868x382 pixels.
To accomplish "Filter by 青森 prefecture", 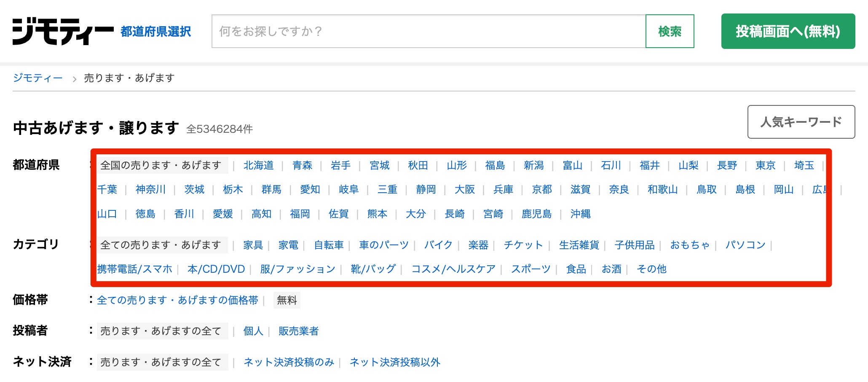I will click(x=303, y=165).
